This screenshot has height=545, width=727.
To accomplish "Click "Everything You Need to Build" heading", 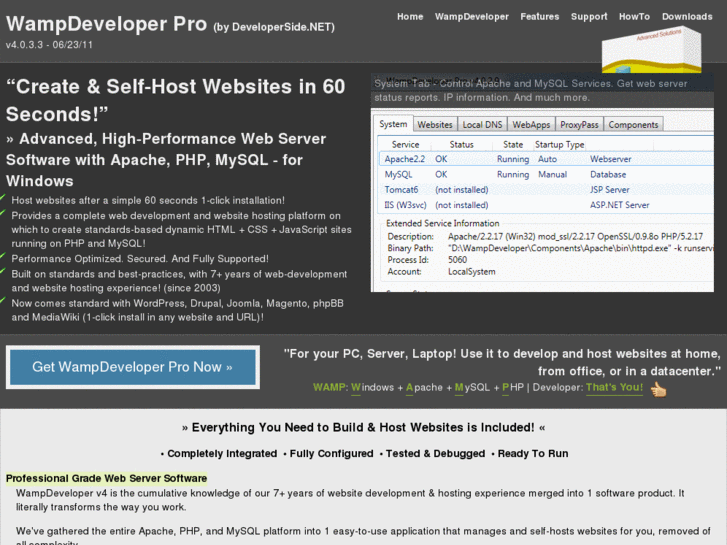I will point(364,427).
